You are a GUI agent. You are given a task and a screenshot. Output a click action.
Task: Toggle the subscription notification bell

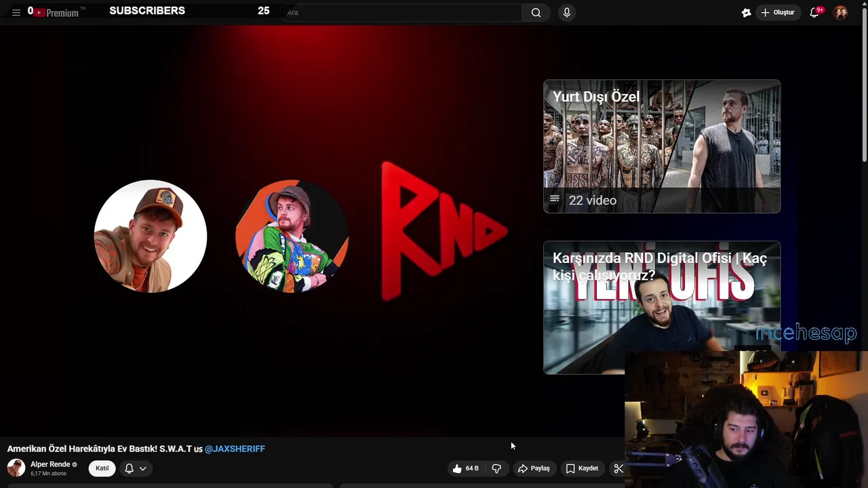pos(129,468)
